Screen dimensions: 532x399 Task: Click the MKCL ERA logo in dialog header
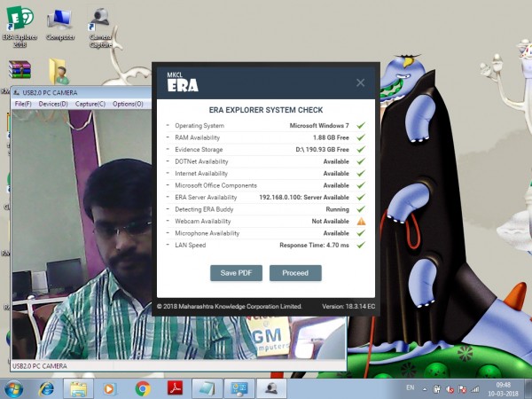(183, 82)
